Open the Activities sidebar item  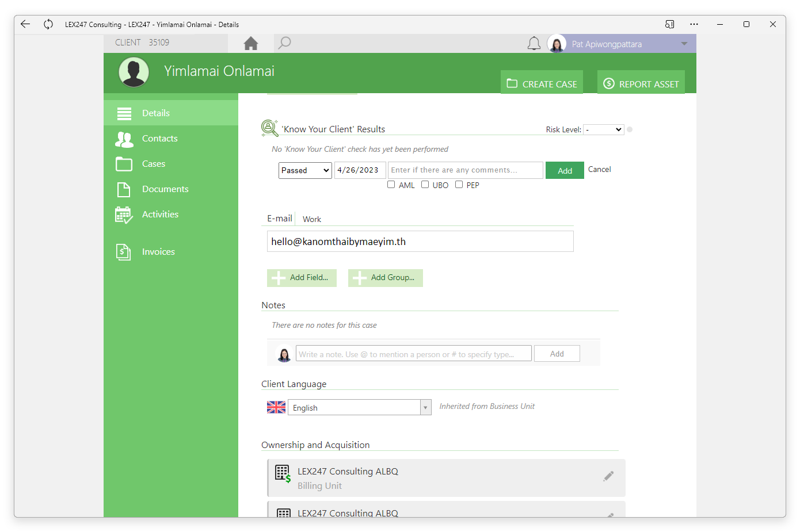(x=171, y=215)
